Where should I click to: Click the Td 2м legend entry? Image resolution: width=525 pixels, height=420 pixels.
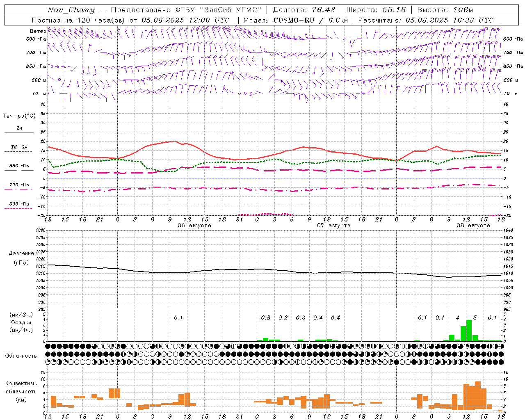tap(19, 147)
